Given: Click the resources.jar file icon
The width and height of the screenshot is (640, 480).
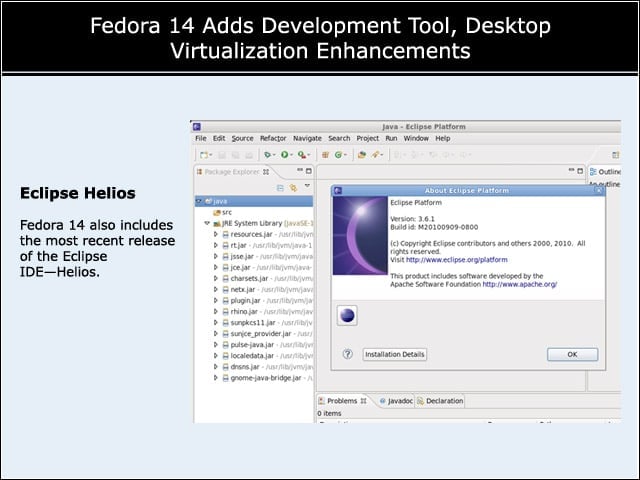Looking at the screenshot, I should point(225,234).
